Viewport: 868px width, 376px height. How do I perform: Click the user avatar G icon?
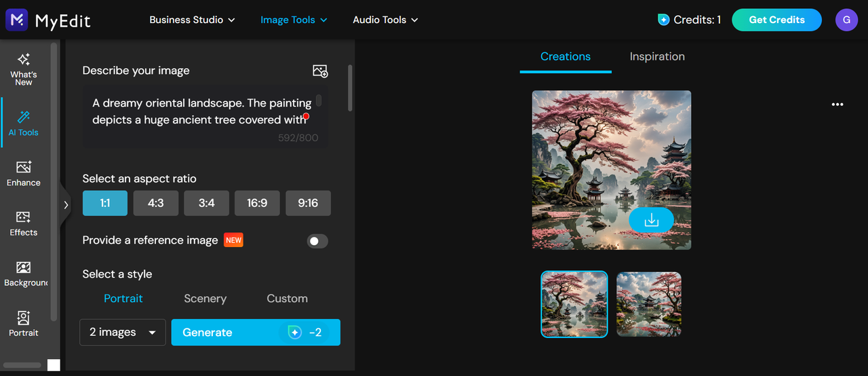click(x=846, y=20)
